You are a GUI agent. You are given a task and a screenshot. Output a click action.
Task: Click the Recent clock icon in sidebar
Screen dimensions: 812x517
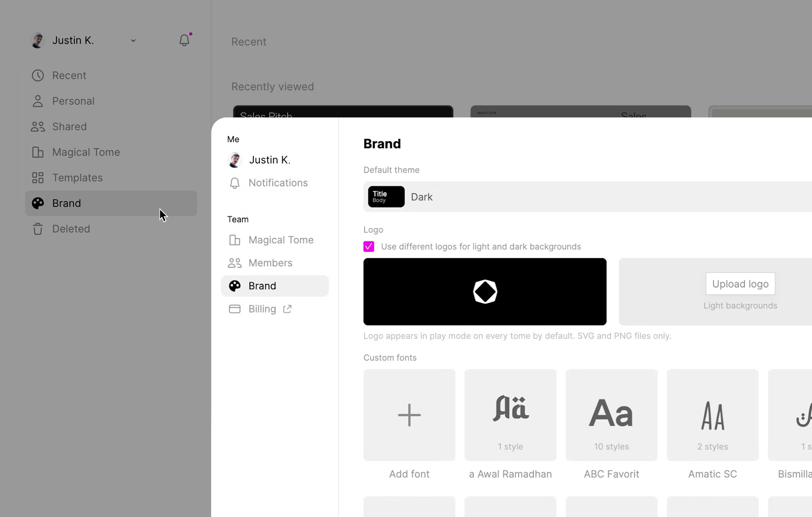click(37, 75)
